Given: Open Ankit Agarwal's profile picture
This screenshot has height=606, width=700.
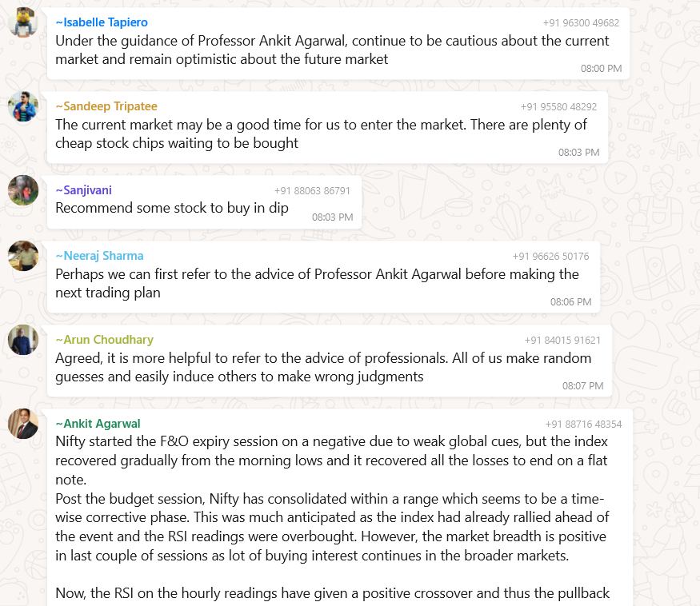Looking at the screenshot, I should tap(23, 424).
